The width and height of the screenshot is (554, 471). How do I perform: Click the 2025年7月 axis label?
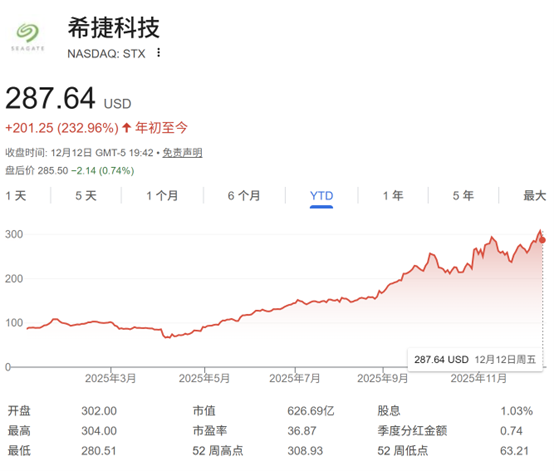(295, 378)
